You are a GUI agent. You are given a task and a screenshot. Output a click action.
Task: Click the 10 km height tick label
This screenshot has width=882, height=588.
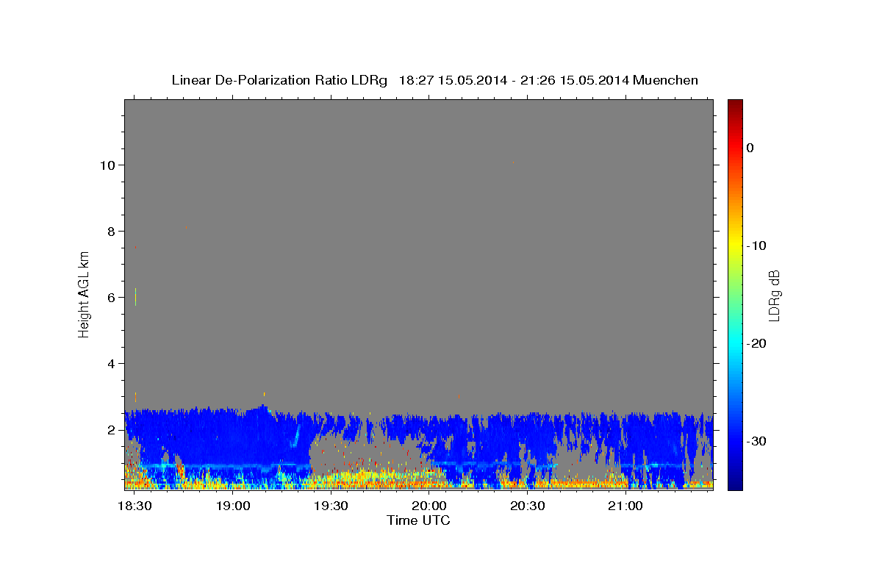(106, 165)
